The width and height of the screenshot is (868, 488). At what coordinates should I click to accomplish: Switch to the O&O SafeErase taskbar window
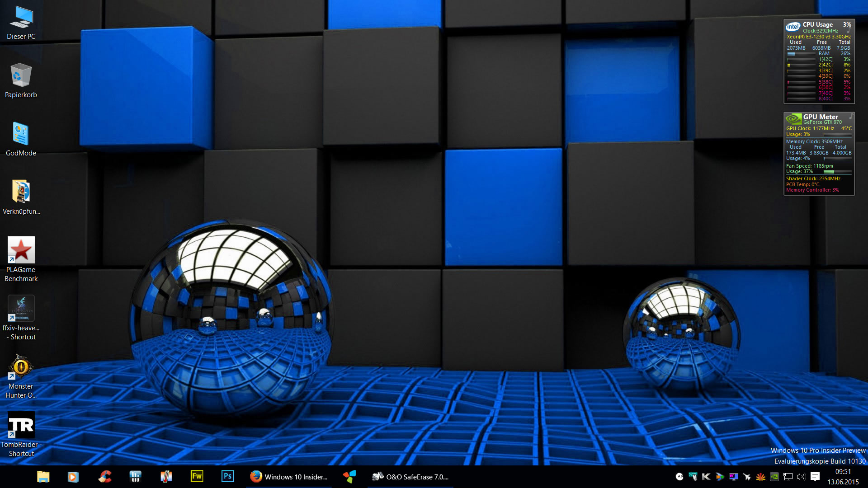[x=410, y=477]
